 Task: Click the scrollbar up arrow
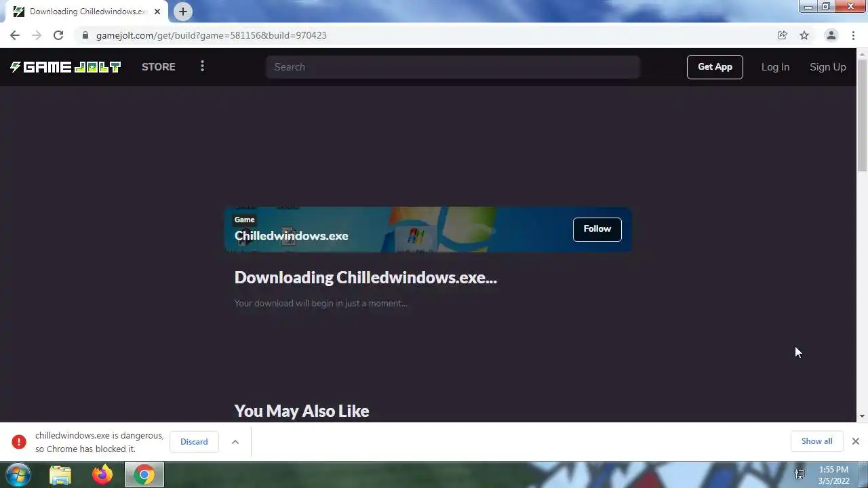pyautogui.click(x=862, y=54)
